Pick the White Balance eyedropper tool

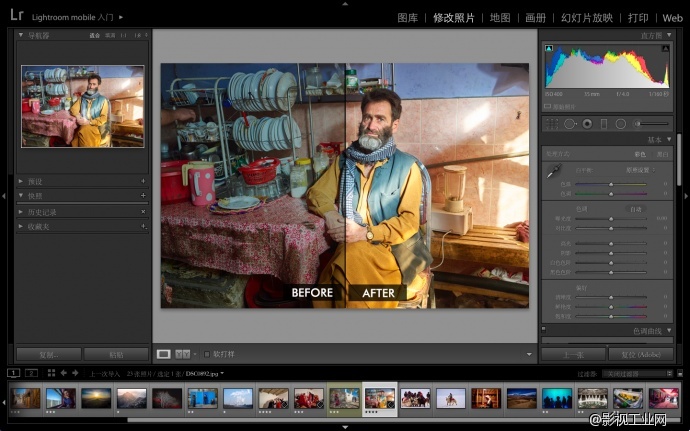click(553, 173)
